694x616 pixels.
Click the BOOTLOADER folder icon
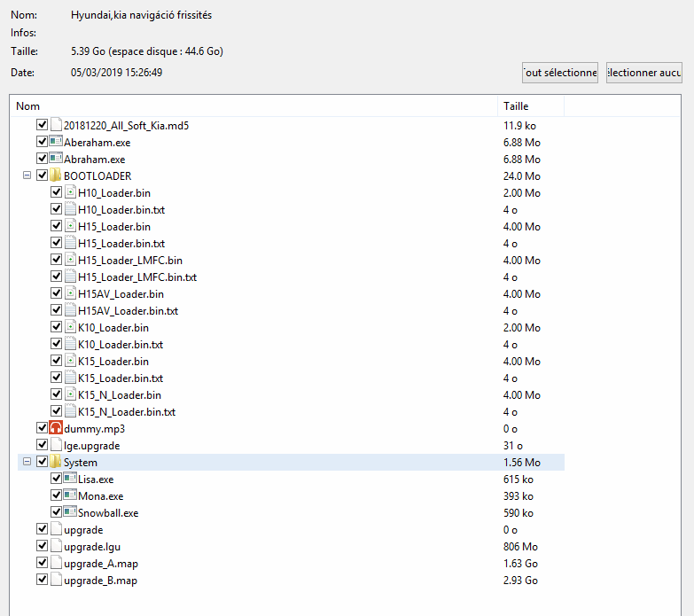coord(56,176)
